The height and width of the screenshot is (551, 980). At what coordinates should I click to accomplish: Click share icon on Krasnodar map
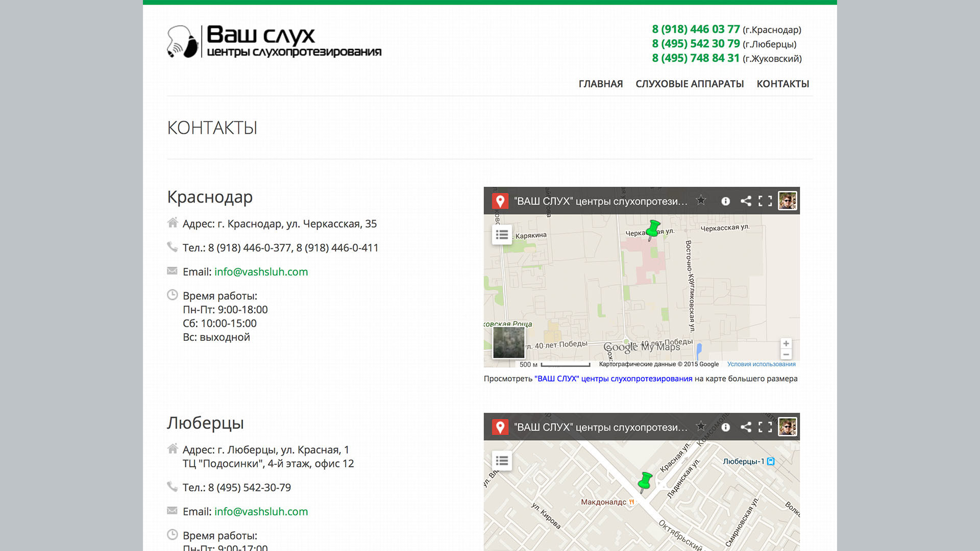746,201
